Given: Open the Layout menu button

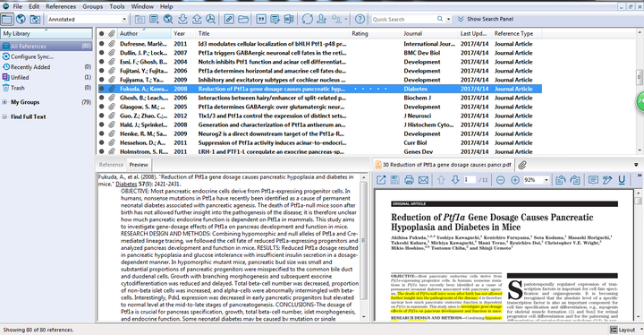Looking at the screenshot, I should [x=625, y=330].
